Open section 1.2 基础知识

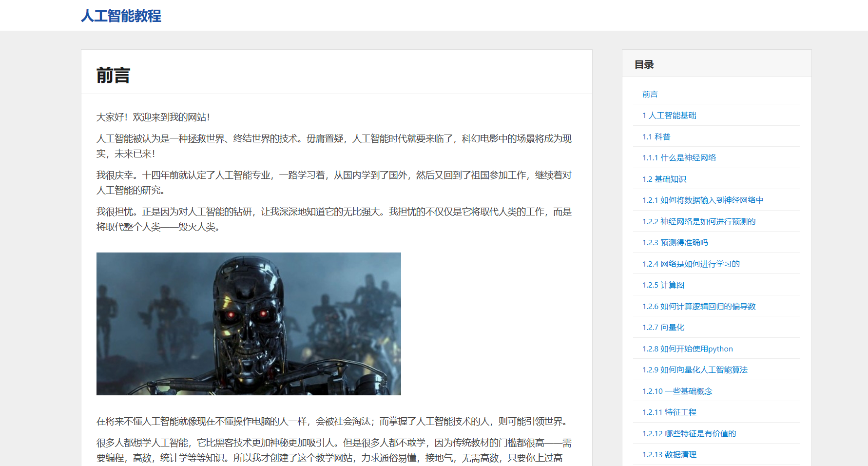(664, 179)
